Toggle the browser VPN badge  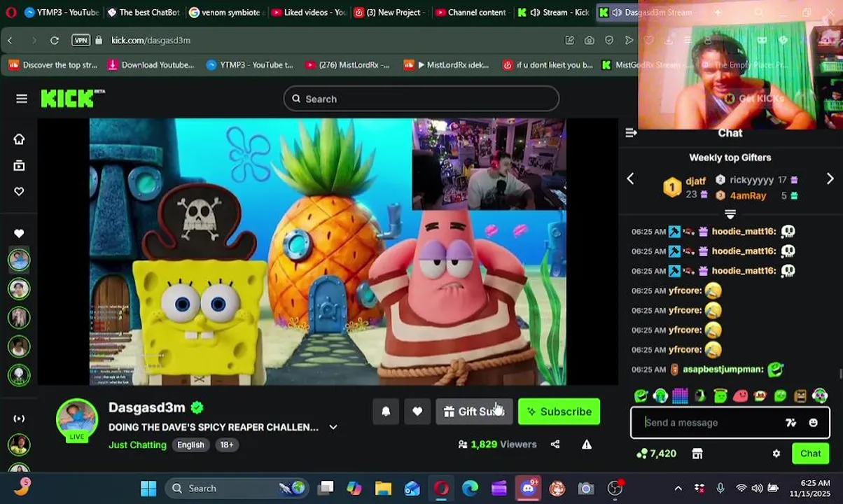(x=81, y=41)
